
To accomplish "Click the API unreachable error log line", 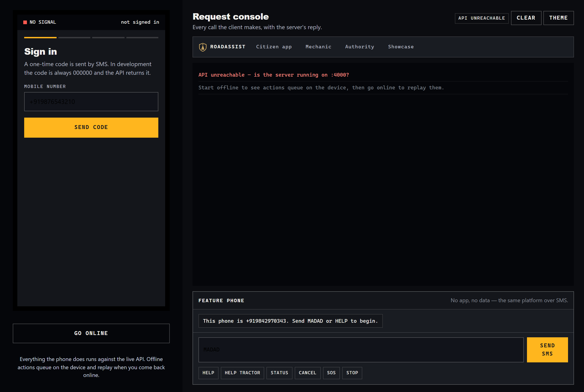I will pyautogui.click(x=274, y=75).
